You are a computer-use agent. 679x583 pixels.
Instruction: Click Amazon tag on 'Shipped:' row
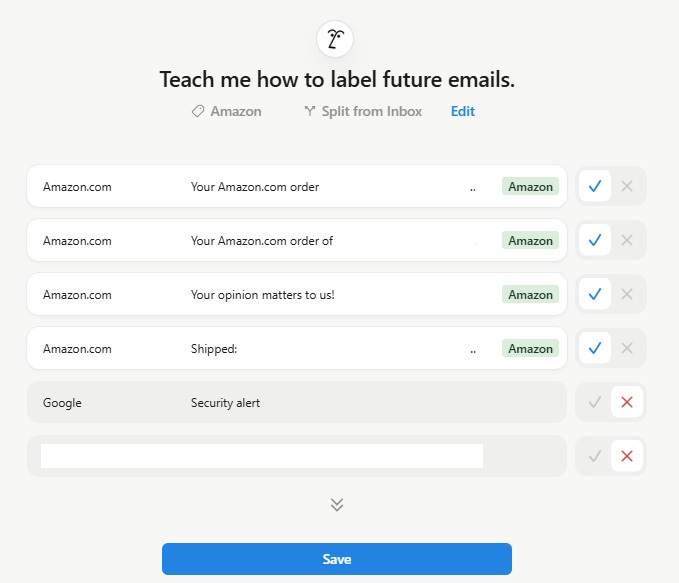point(530,348)
